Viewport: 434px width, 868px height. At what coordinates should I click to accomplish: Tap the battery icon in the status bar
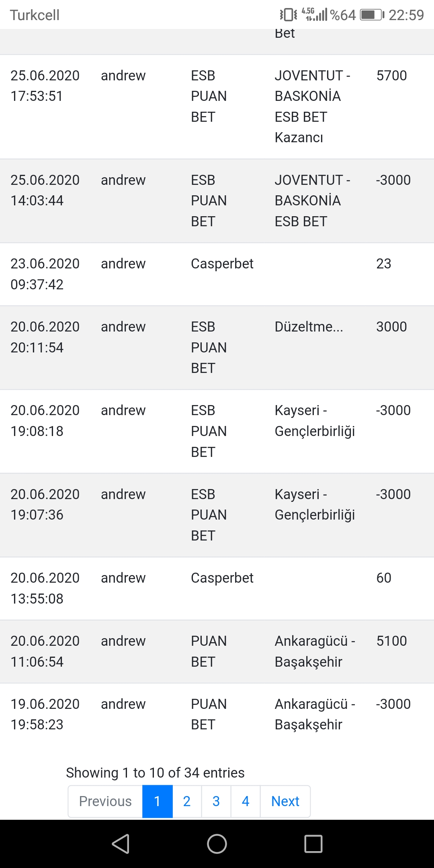coord(372,15)
